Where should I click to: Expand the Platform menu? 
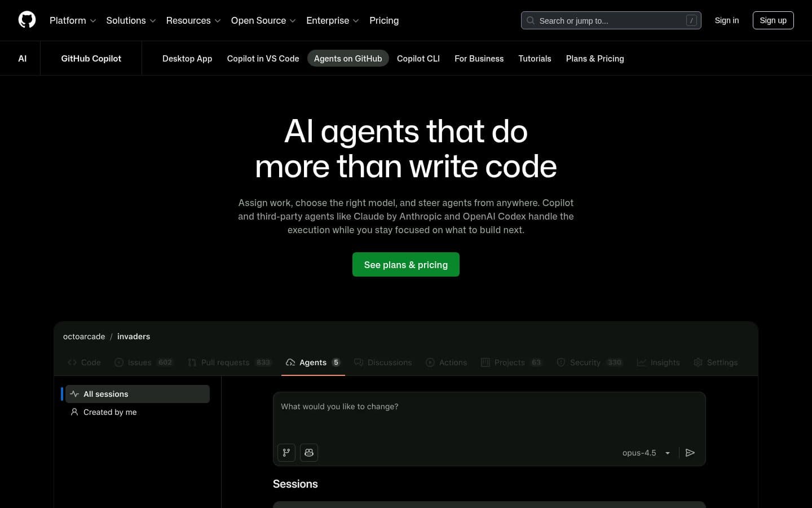[73, 20]
